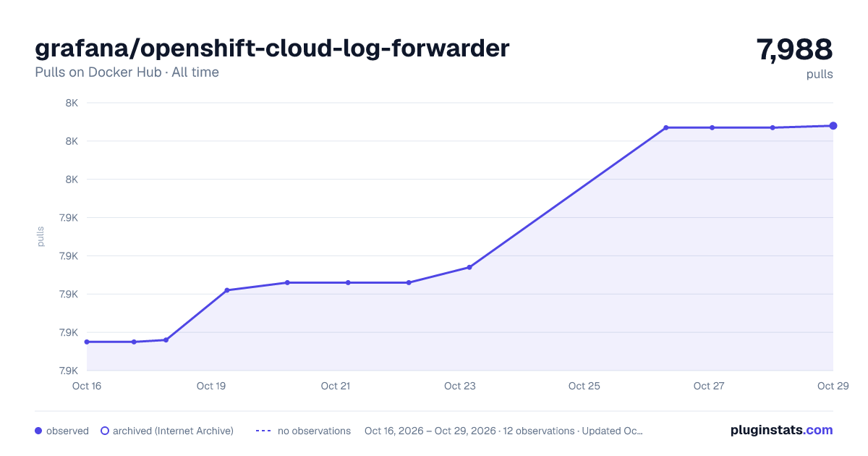
Task: Click the dashed 'no observations' legend line
Action: coord(263,431)
